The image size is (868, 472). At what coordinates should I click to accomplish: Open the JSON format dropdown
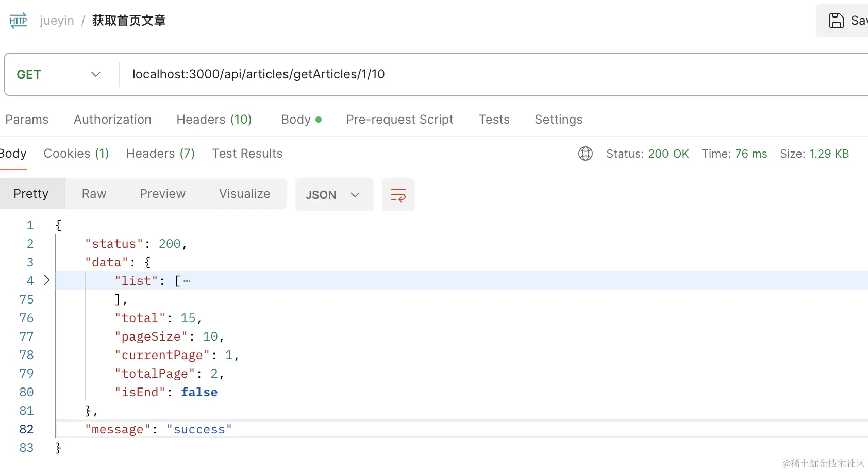(333, 195)
